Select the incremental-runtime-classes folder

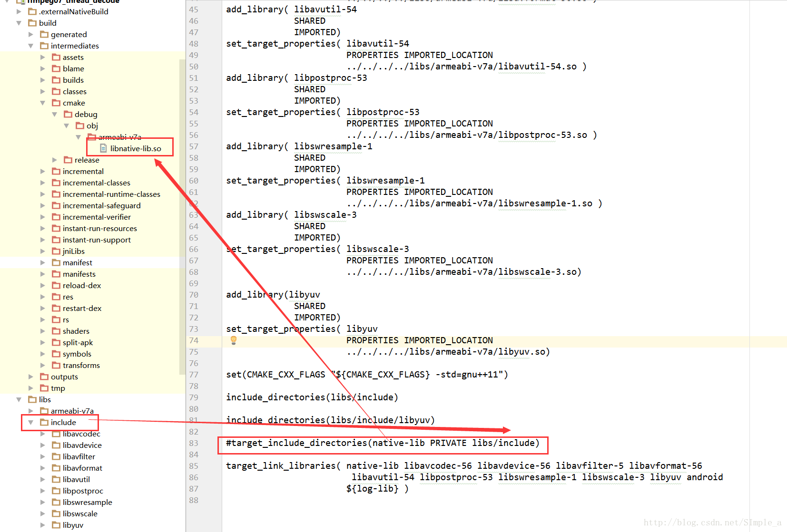pyautogui.click(x=111, y=194)
